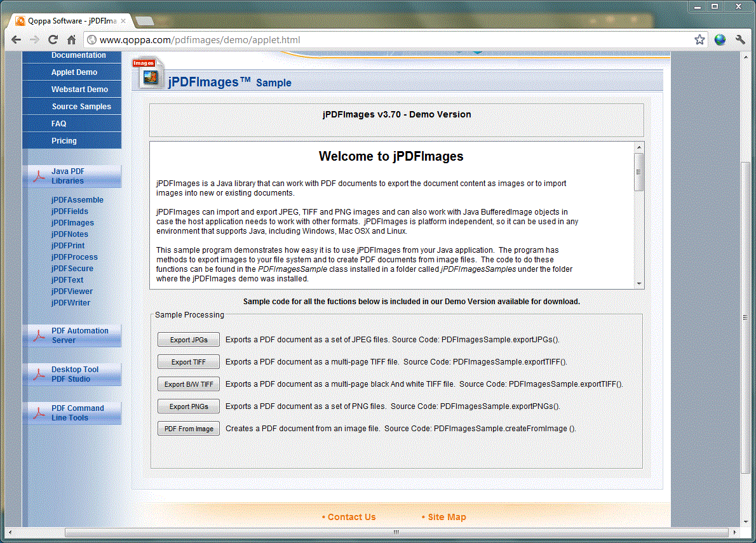This screenshot has height=543, width=756.
Task: Click the 'Welcome to jPDFImages' heading
Action: (391, 156)
